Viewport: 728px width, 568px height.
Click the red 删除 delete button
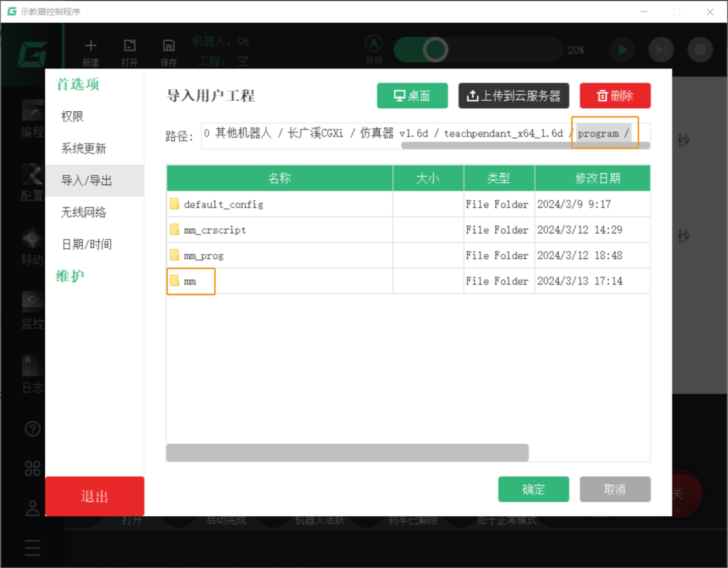pyautogui.click(x=615, y=96)
